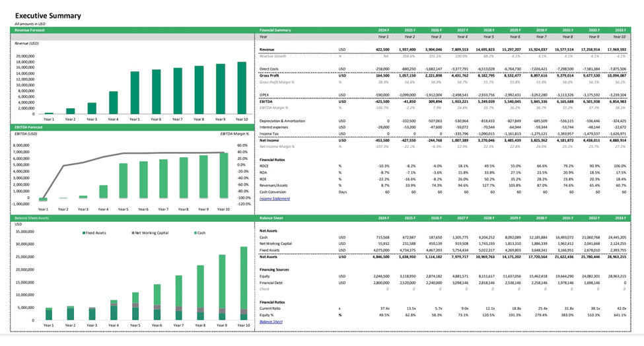Select the Year 1 Revenue cell 422,500
The height and width of the screenshot is (346, 644).
pyautogui.click(x=382, y=50)
